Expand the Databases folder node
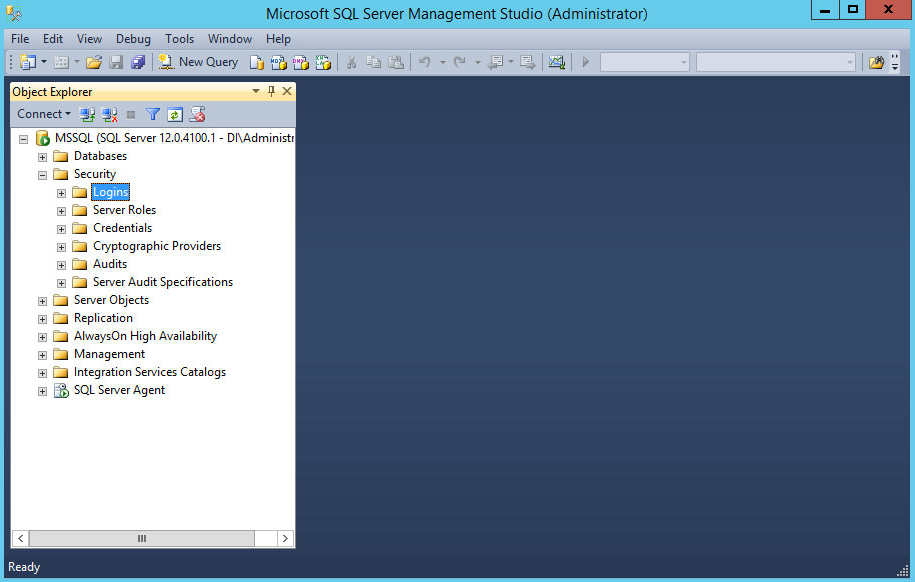The width and height of the screenshot is (915, 582). coord(42,157)
